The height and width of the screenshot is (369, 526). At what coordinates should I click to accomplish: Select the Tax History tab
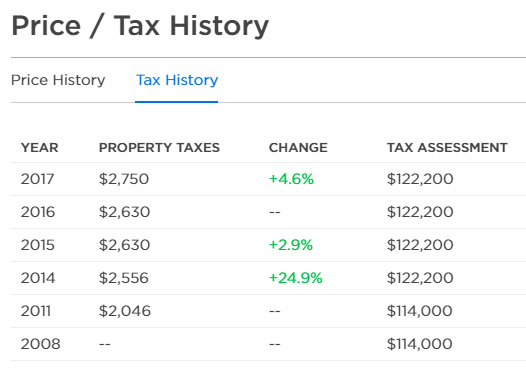click(177, 80)
